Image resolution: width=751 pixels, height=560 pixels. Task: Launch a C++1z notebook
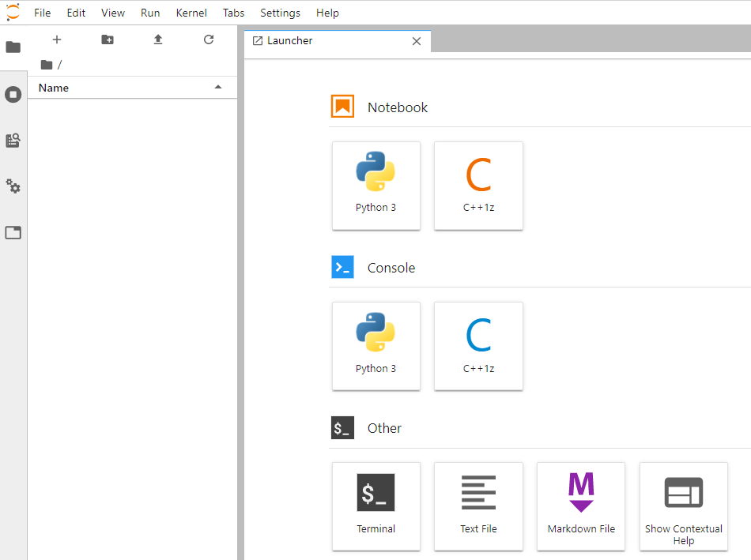[x=478, y=186]
